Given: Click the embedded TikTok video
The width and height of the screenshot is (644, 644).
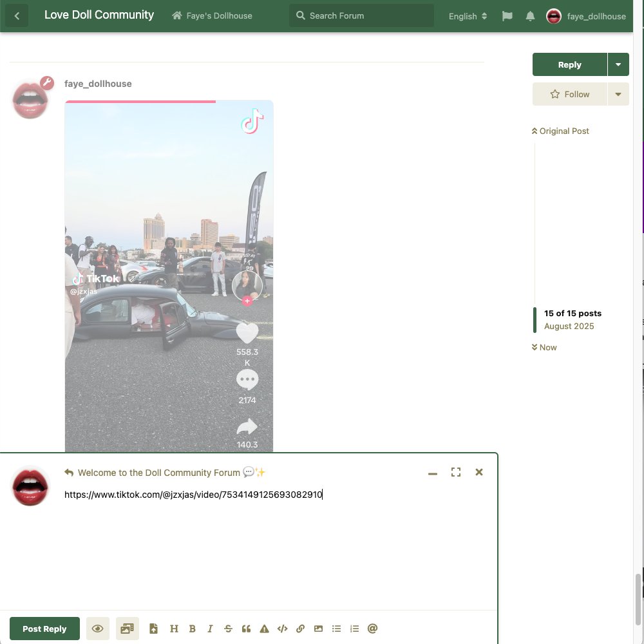Looking at the screenshot, I should click(169, 276).
